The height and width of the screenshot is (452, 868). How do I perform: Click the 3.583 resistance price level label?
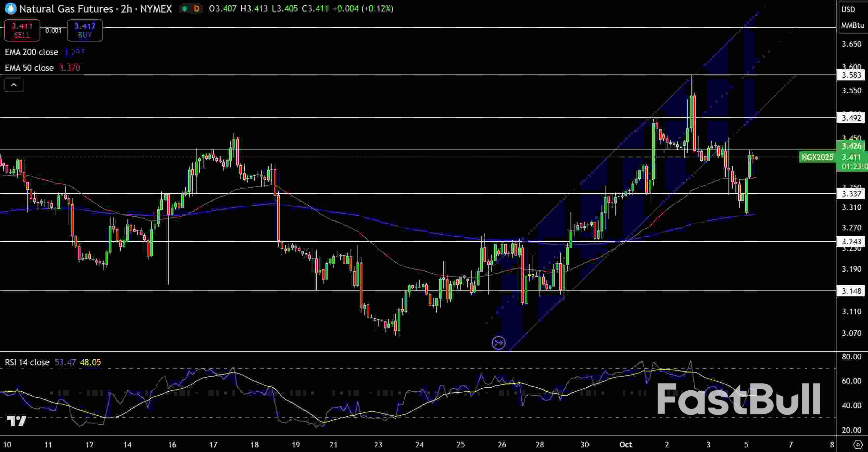point(851,75)
